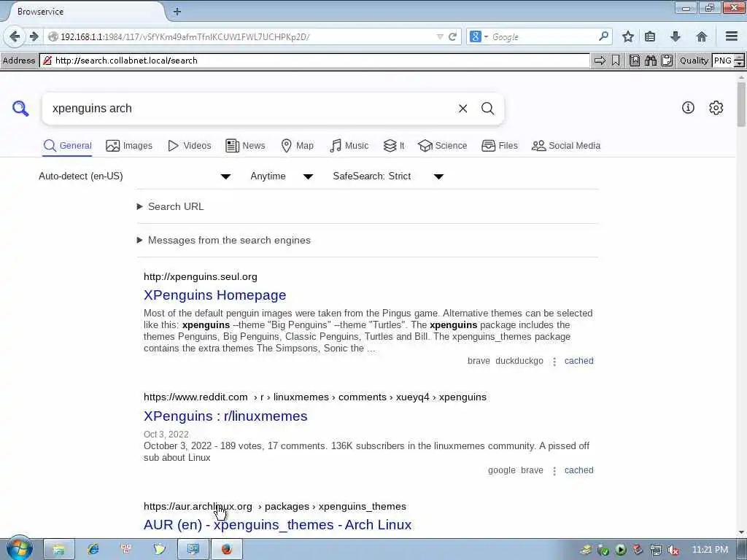This screenshot has width=747, height=560.
Task: Clear the search query with the X
Action: pyautogui.click(x=462, y=109)
